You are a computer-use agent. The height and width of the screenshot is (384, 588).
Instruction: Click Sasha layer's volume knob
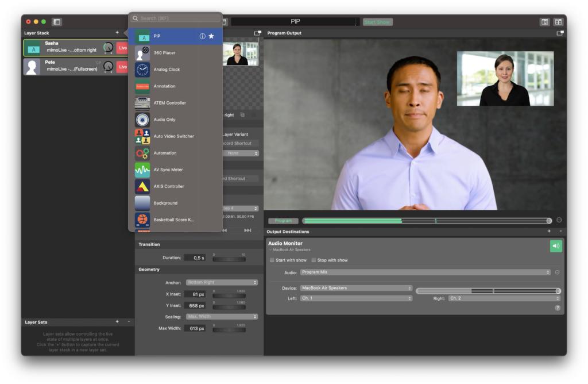coord(108,48)
